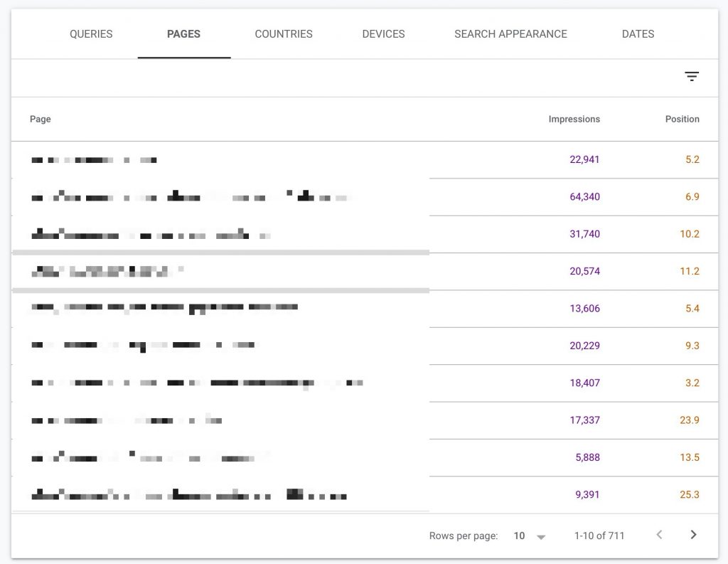Click impressions value 22,941
The width and height of the screenshot is (728, 564).
584,159
